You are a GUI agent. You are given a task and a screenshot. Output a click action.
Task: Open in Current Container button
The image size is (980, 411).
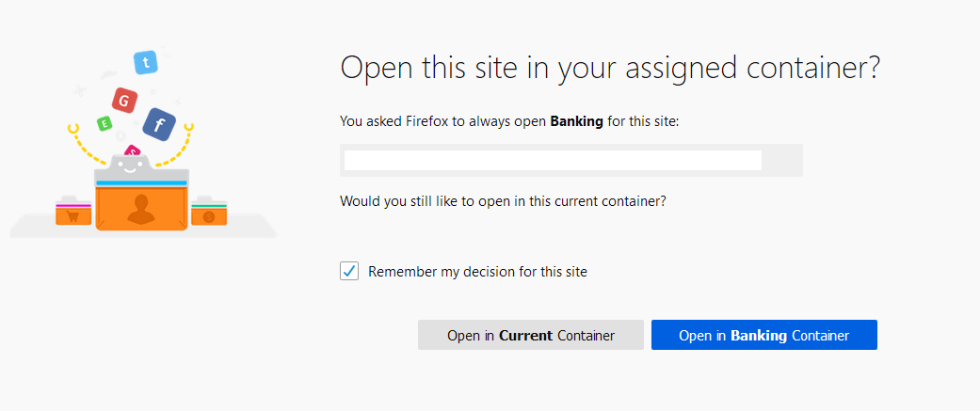(530, 335)
